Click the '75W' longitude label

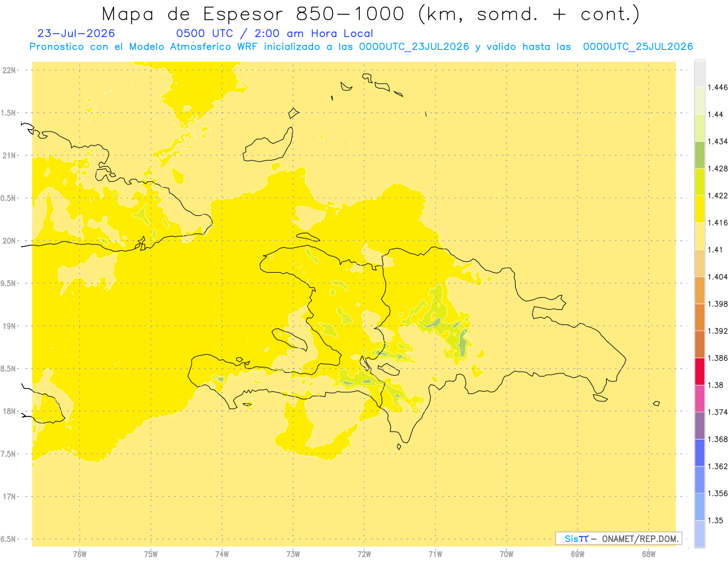(x=150, y=554)
